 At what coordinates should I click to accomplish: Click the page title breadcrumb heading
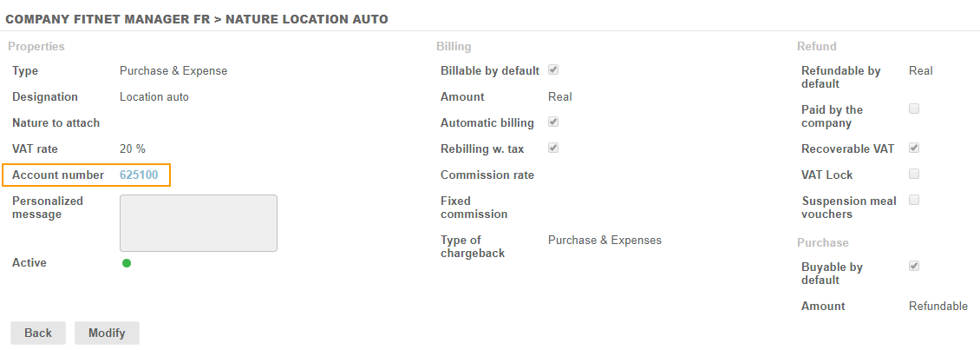click(197, 18)
